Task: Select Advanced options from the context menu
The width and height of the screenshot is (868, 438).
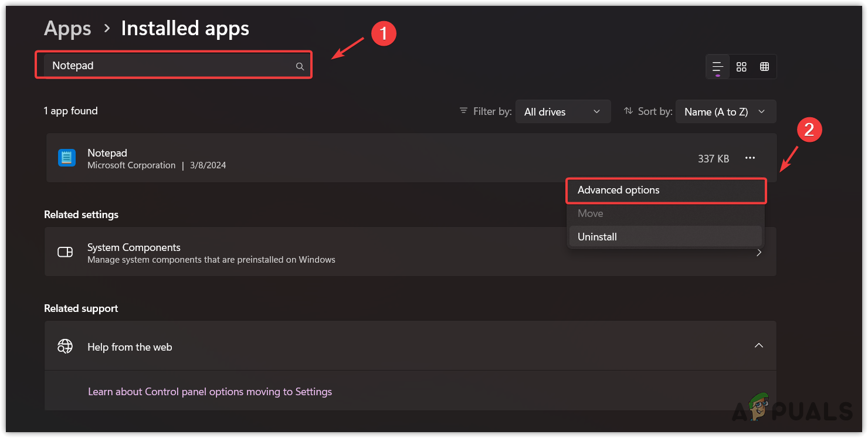Action: point(619,190)
